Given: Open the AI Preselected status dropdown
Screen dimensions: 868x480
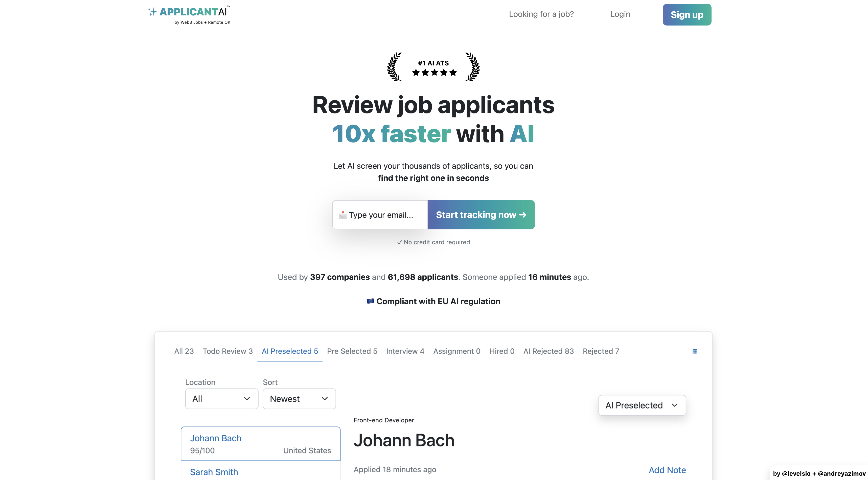Looking at the screenshot, I should [x=642, y=405].
